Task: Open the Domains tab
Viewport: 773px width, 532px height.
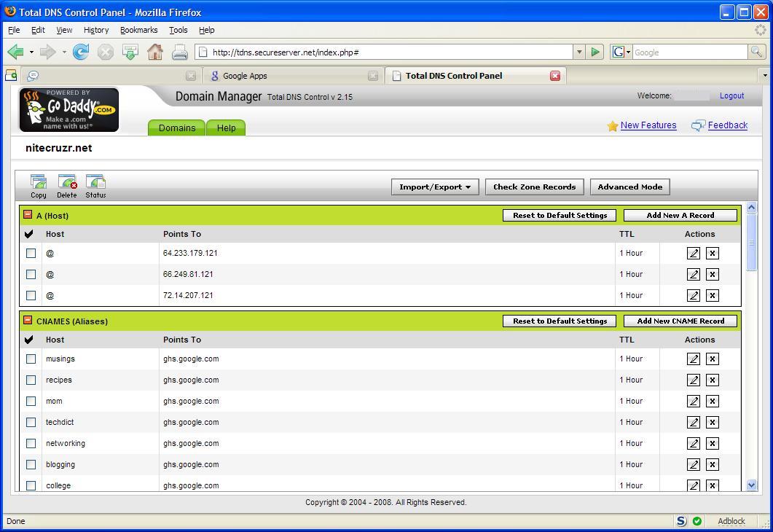Action: click(177, 128)
